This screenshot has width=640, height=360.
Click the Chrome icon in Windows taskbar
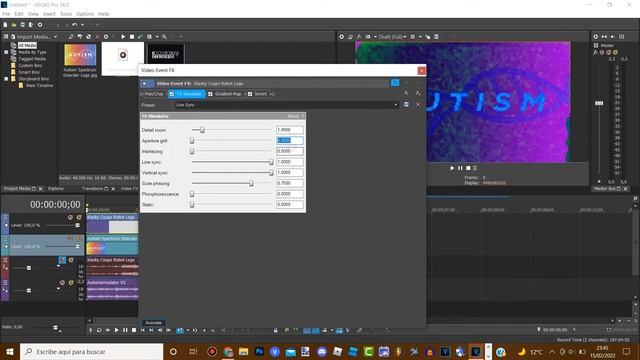tap(228, 351)
